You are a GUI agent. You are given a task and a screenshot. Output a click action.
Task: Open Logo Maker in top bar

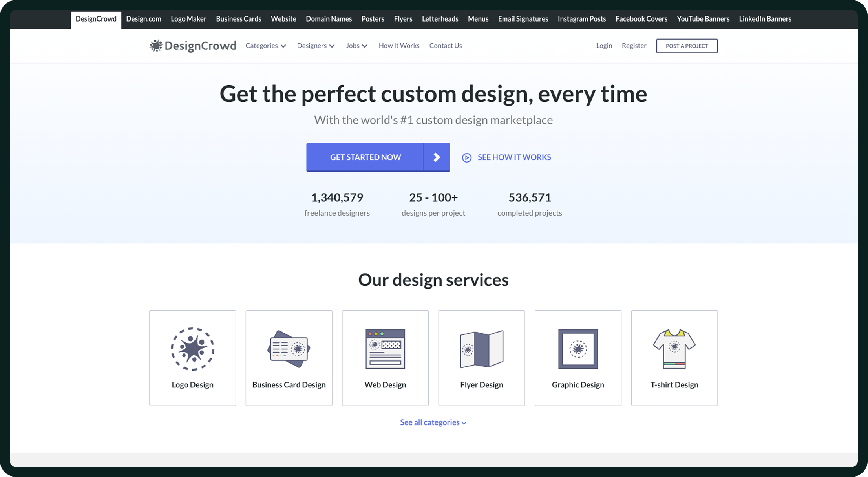(188, 19)
